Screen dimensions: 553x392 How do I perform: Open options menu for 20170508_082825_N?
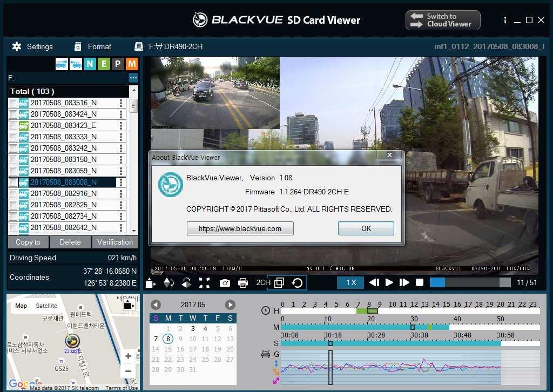tap(121, 205)
